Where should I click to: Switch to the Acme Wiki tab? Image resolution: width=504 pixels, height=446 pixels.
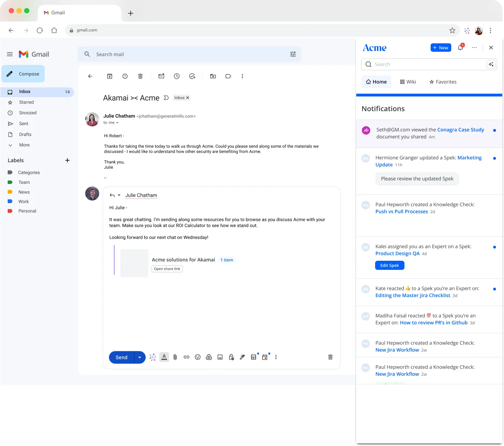click(x=408, y=82)
